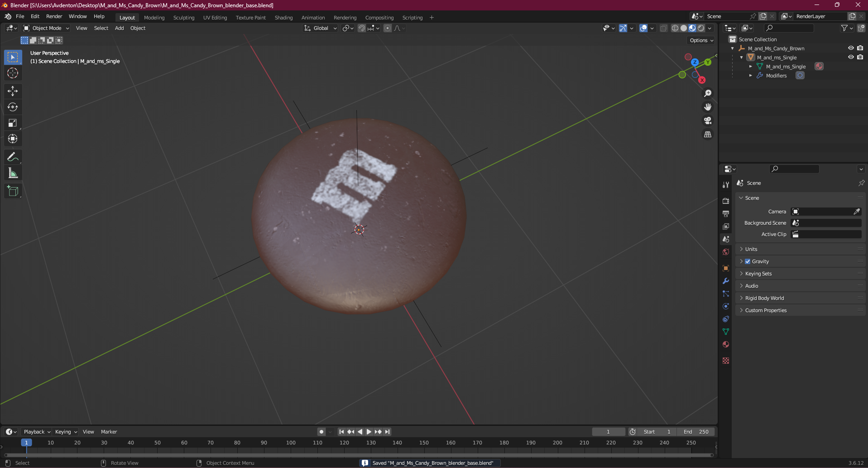Hide M_and_ms_Single object in viewport
This screenshot has height=468, width=868.
(x=851, y=57)
